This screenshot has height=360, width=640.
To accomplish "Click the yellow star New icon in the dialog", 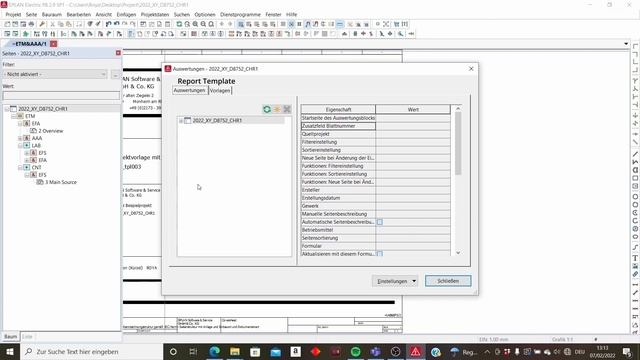I will click(277, 109).
